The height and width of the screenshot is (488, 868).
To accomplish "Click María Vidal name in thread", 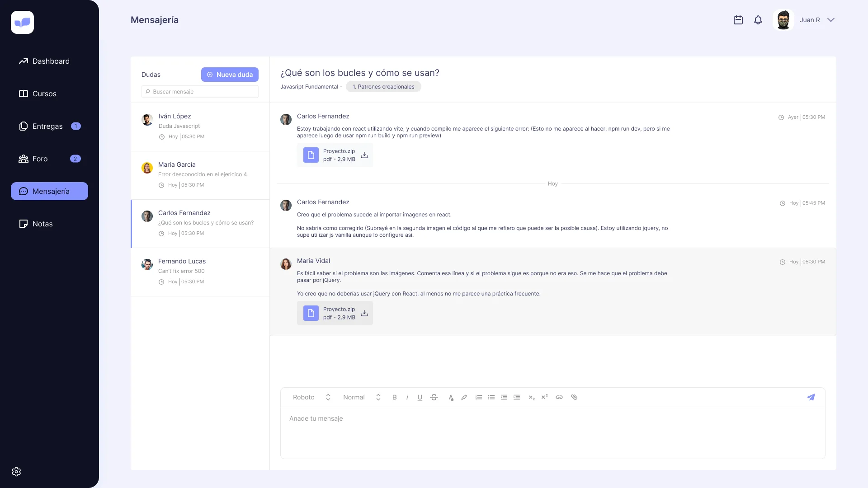I will click(313, 261).
